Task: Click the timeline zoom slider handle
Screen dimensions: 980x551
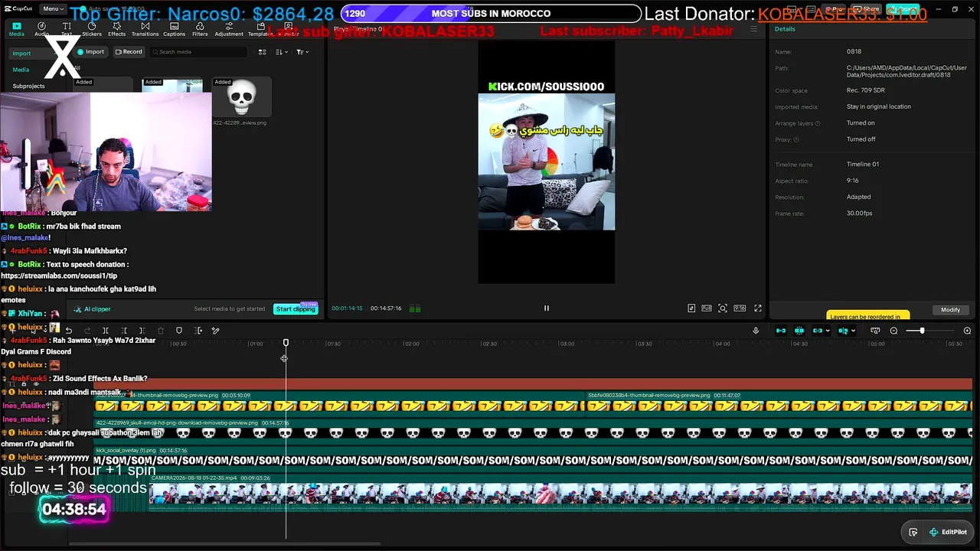Action: [922, 331]
